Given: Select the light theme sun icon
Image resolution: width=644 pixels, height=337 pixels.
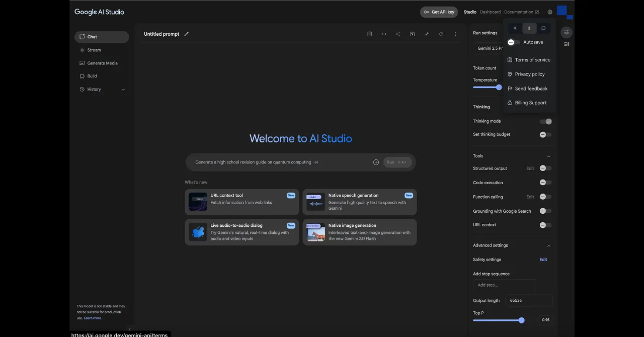Looking at the screenshot, I should point(515,28).
